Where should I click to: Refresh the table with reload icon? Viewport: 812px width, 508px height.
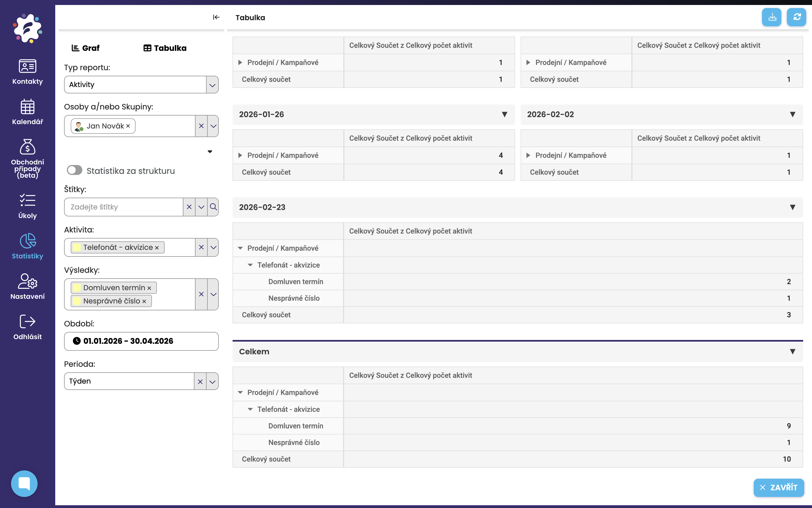click(797, 17)
